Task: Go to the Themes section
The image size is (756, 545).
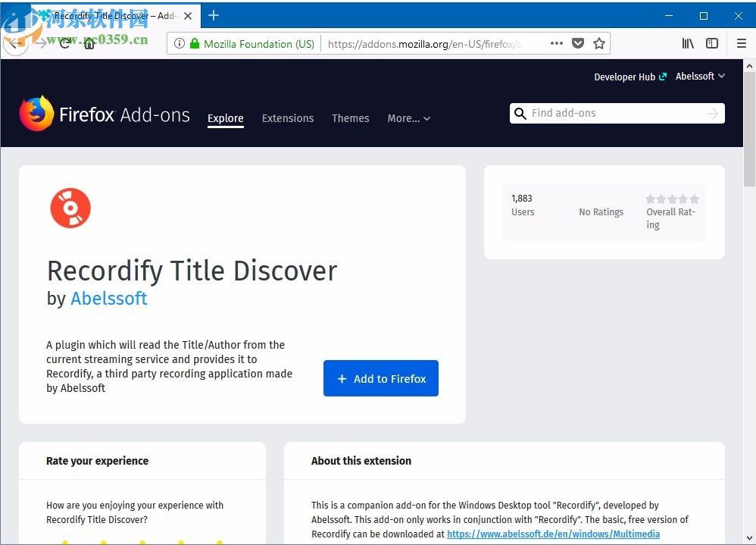Action: [351, 118]
